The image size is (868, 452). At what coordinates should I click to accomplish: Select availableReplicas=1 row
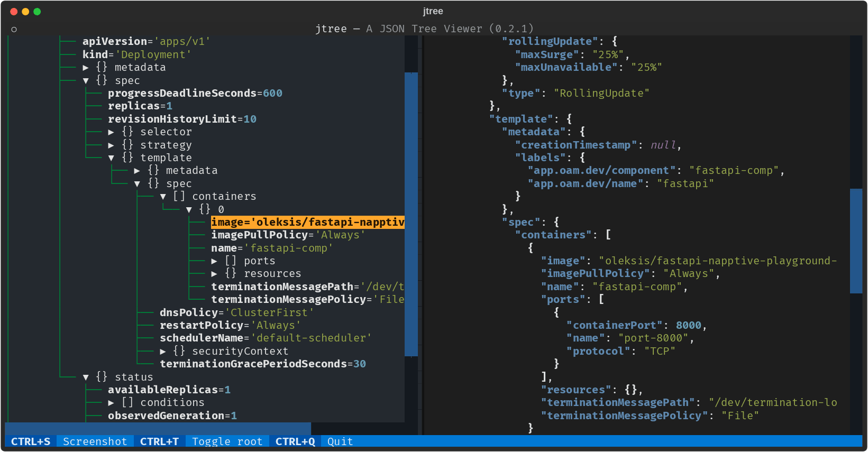169,390
